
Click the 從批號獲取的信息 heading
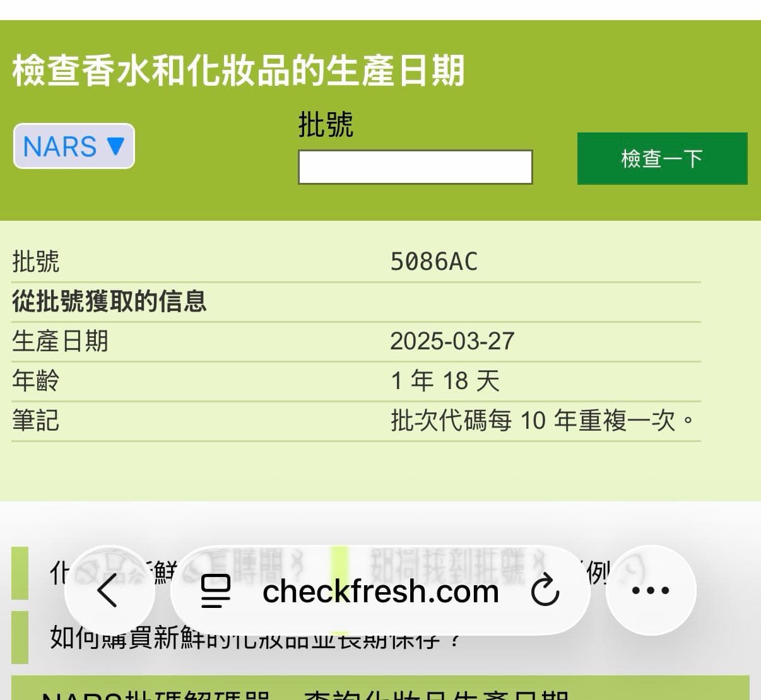tap(109, 301)
